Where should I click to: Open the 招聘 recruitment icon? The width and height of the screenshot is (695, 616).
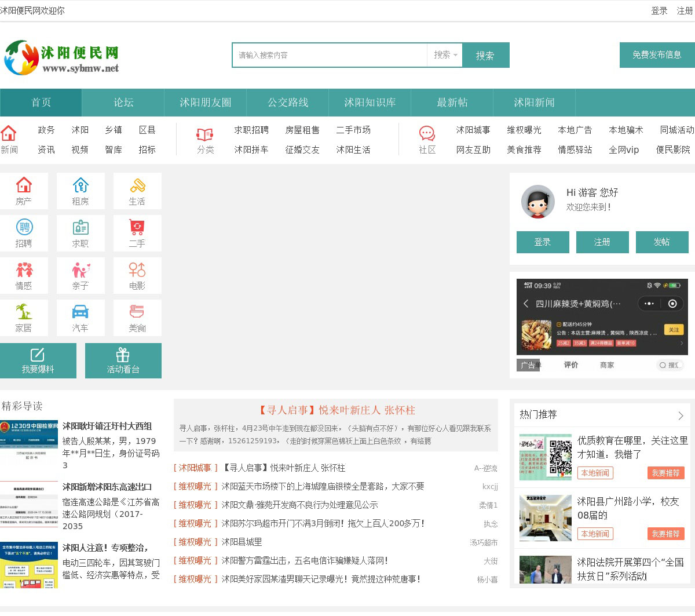24,228
